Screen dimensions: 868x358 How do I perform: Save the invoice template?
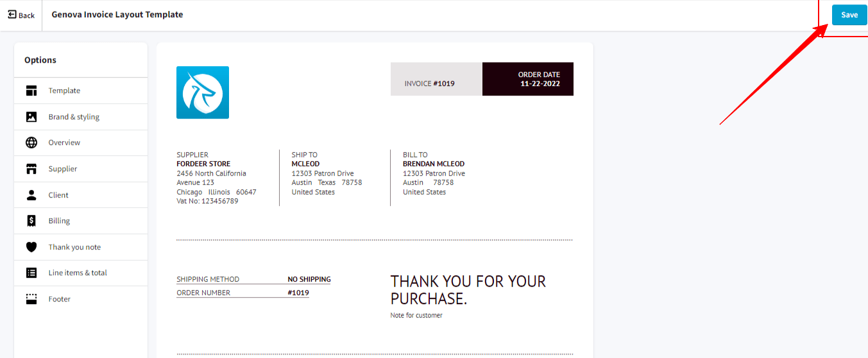(849, 15)
